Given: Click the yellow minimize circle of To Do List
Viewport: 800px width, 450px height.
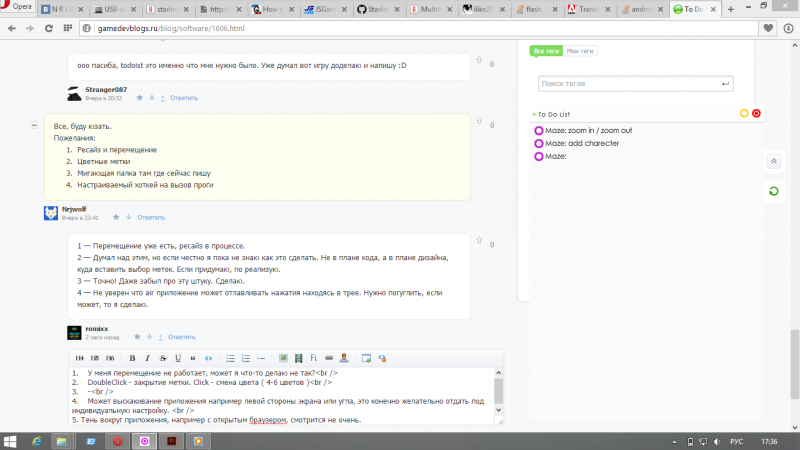Looking at the screenshot, I should click(743, 114).
